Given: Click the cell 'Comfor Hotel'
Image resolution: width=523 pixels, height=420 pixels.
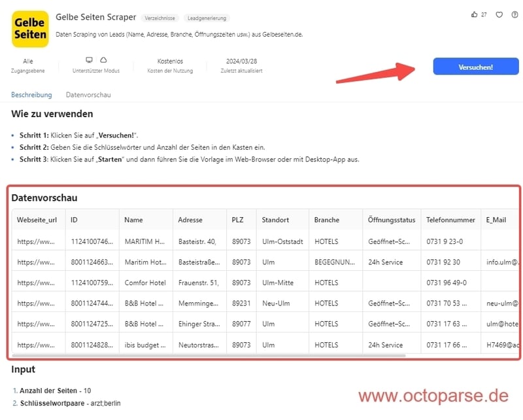Looking at the screenshot, I should click(145, 283).
